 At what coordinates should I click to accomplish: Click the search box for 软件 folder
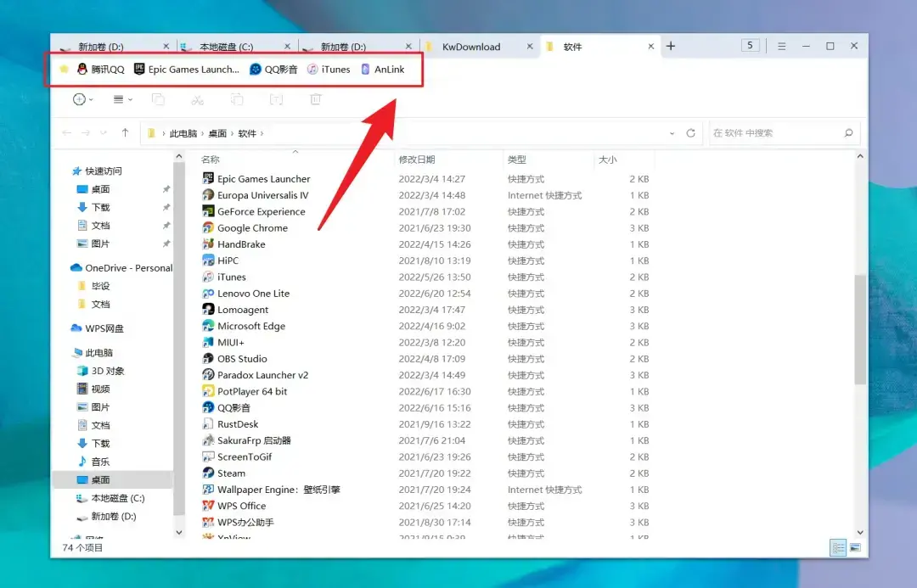(776, 133)
